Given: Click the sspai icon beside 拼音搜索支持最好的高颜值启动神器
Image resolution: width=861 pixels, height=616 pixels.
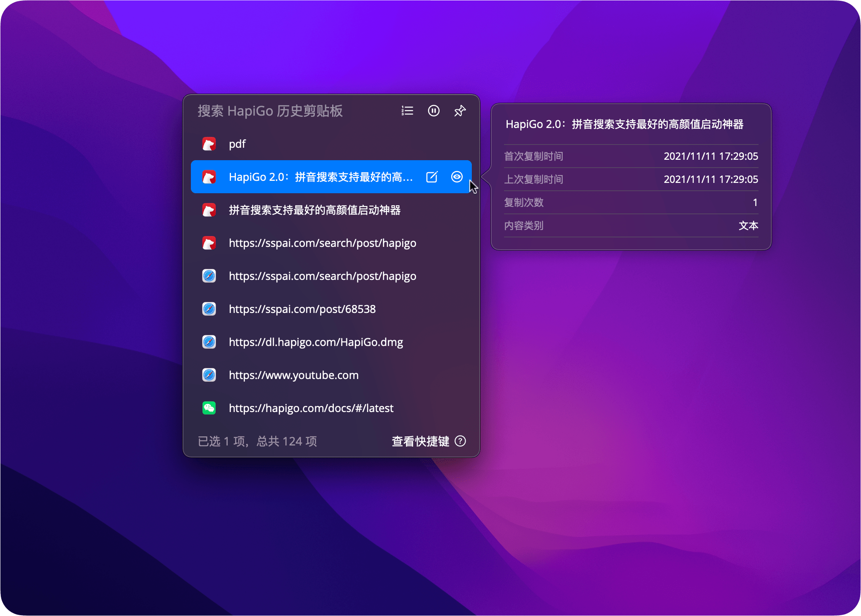Looking at the screenshot, I should pos(209,210).
